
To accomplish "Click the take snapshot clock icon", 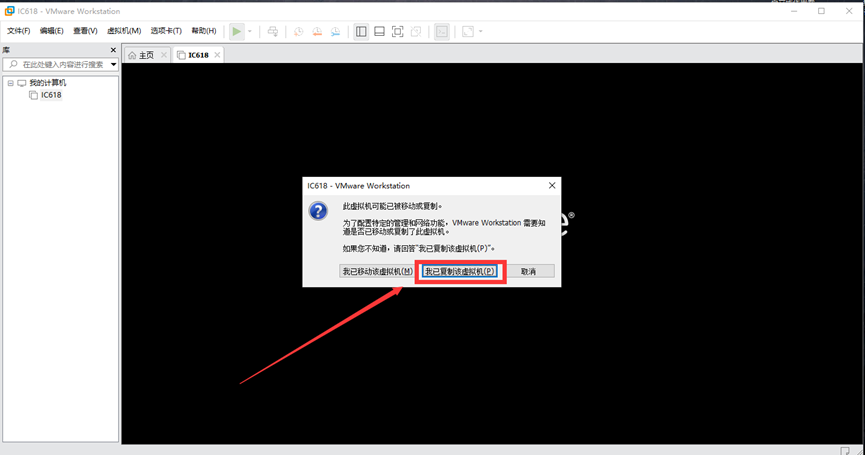I will pyautogui.click(x=298, y=31).
